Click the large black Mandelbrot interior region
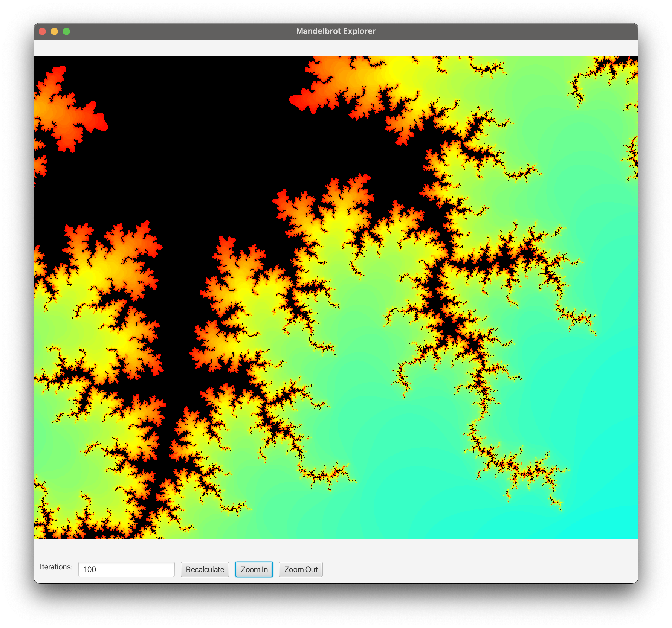This screenshot has height=628, width=672. pos(203,152)
